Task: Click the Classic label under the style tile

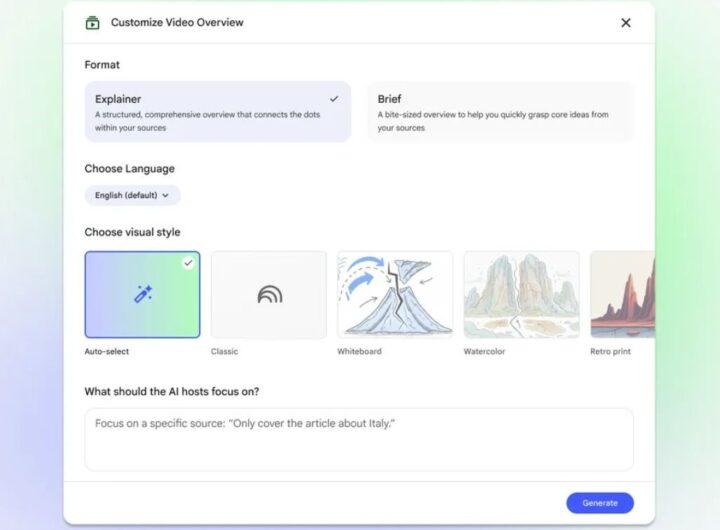Action: [x=224, y=352]
